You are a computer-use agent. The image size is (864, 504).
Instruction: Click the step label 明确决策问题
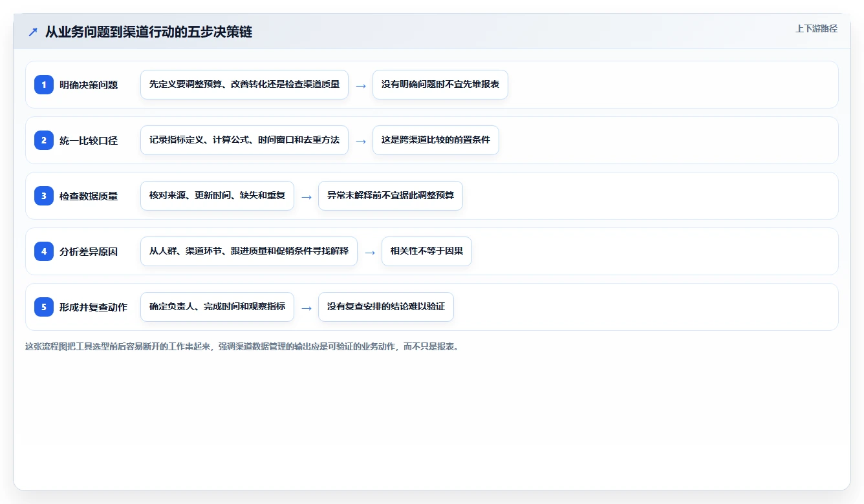click(89, 85)
